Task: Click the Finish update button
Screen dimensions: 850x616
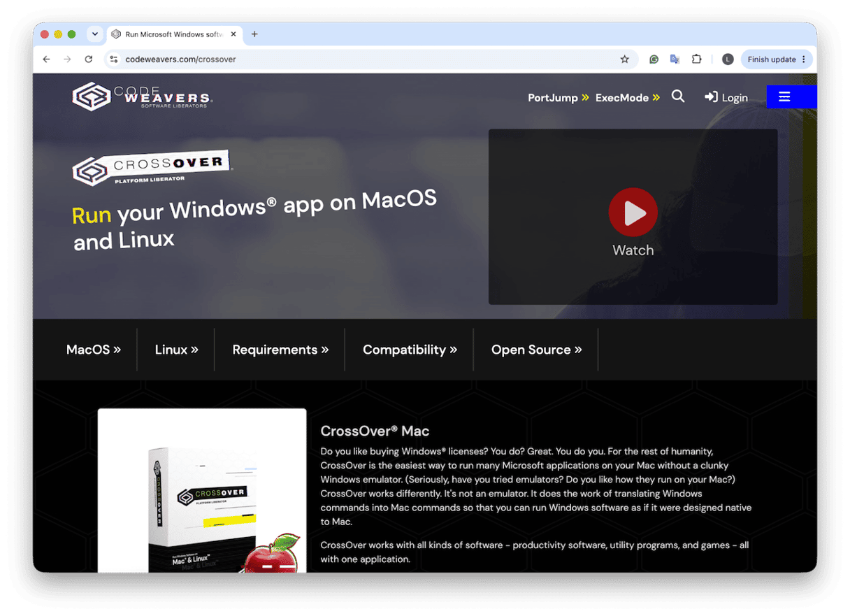Action: pos(777,59)
